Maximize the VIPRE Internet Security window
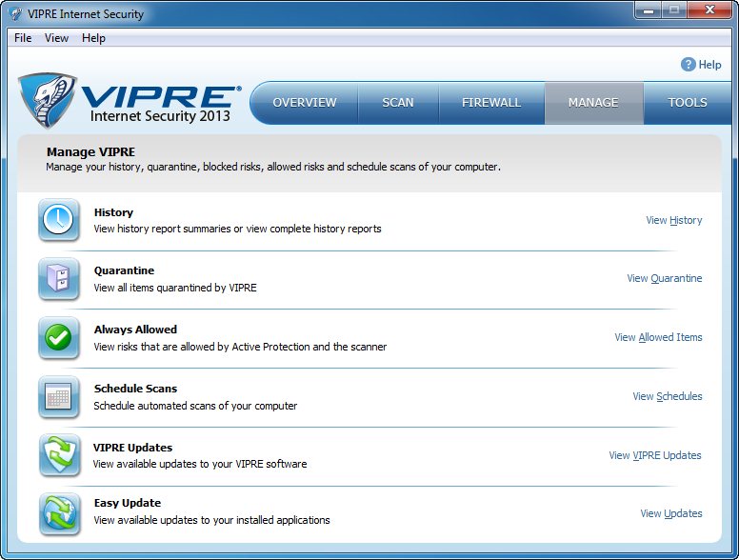 click(674, 10)
